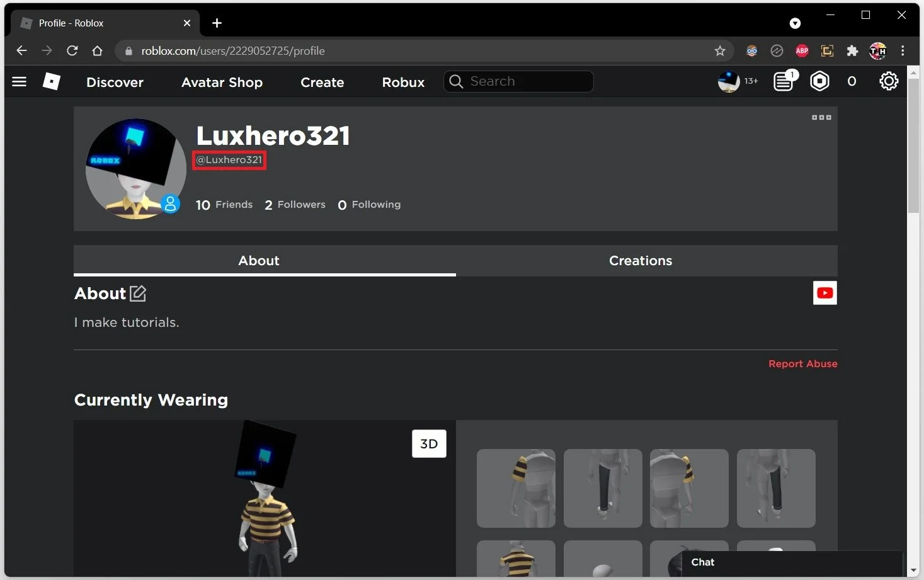The image size is (924, 580).
Task: Open the Avatar Shop
Action: click(x=222, y=82)
